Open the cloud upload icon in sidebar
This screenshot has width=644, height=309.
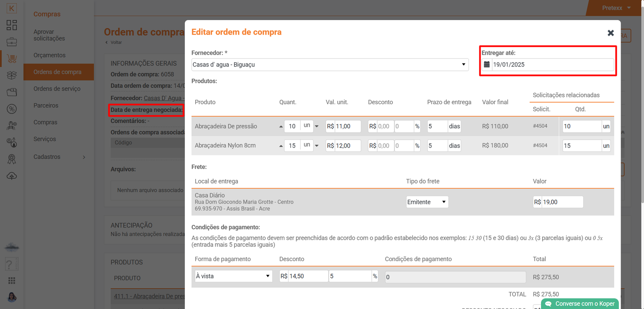[12, 176]
